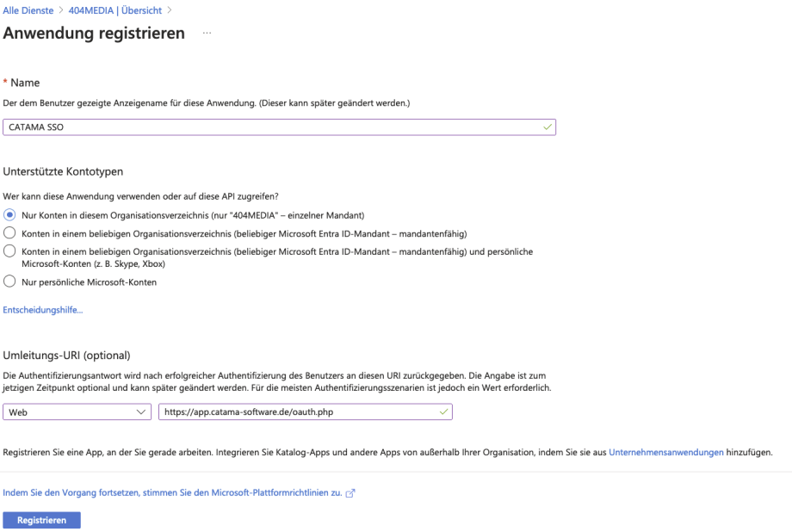Click the 'Anwendung registrieren' page heading
Image resolution: width=792 pixels, height=532 pixels.
pos(94,34)
